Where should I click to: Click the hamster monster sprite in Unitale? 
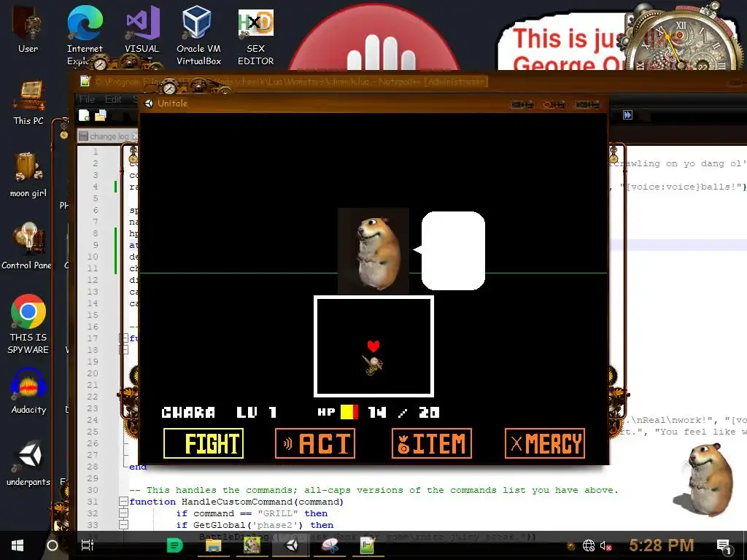tap(373, 251)
